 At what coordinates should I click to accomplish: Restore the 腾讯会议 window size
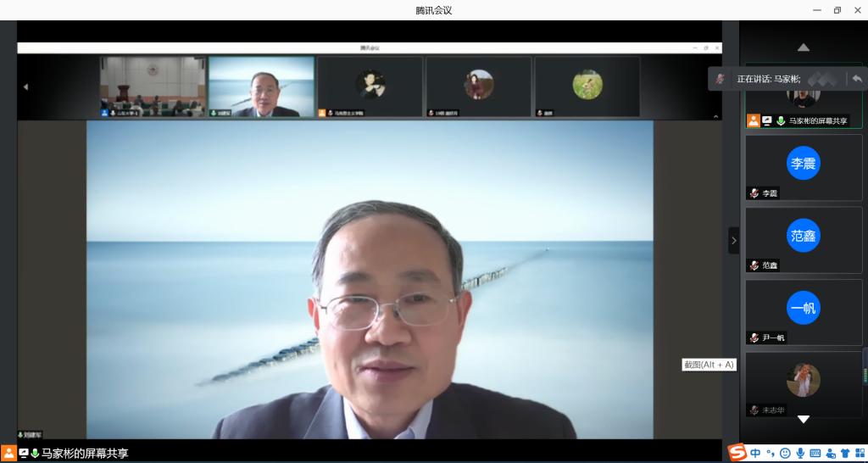(x=837, y=10)
